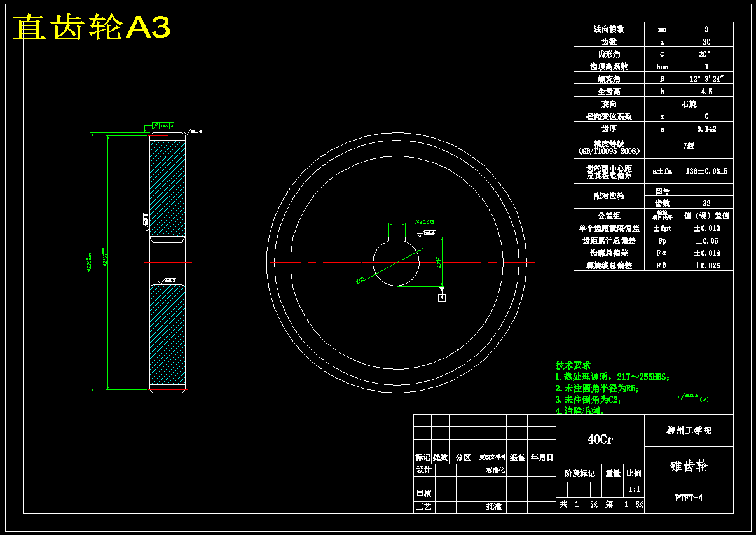Viewport: 756px width, 535px height.
Task: Pick the 'han' symbol cell
Action: (x=662, y=67)
